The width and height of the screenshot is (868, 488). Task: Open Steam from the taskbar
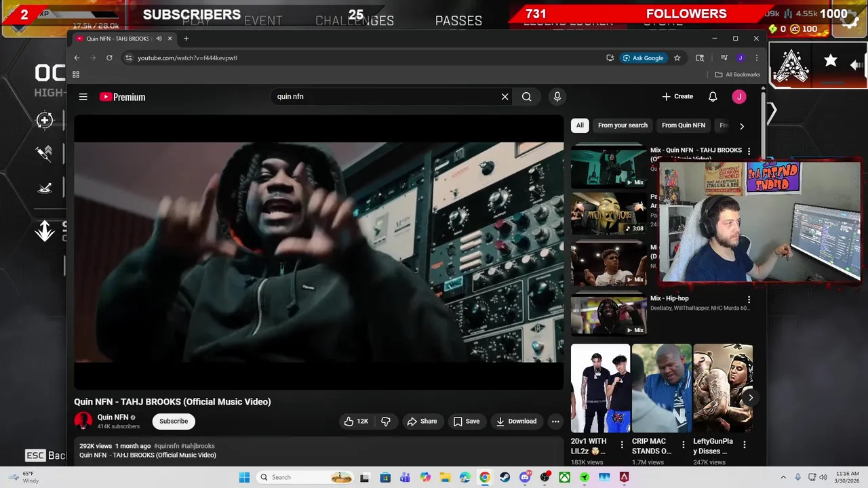pyautogui.click(x=505, y=477)
